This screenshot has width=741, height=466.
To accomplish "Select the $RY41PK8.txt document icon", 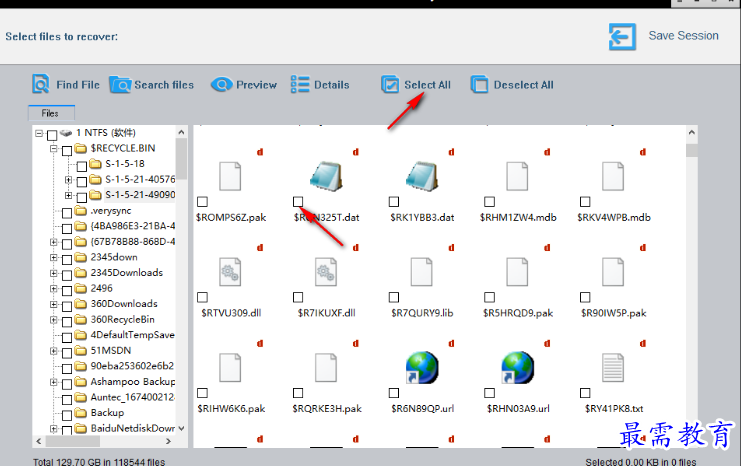I will pyautogui.click(x=613, y=367).
